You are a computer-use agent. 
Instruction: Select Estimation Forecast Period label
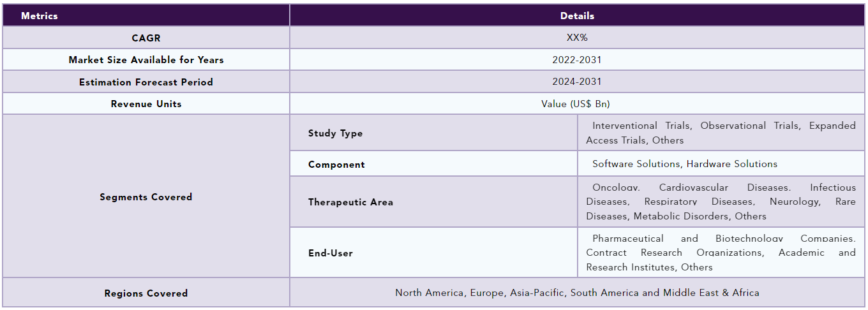146,82
